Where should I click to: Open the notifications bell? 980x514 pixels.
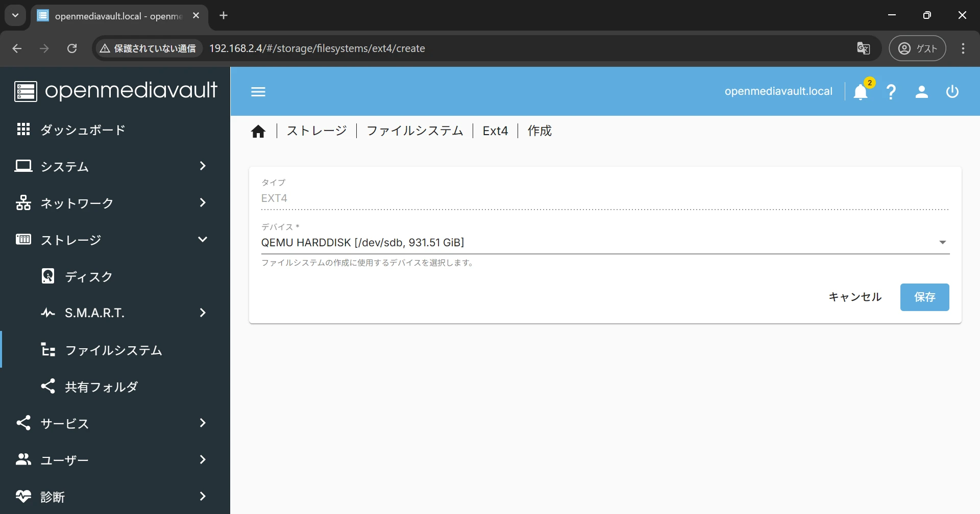(861, 92)
